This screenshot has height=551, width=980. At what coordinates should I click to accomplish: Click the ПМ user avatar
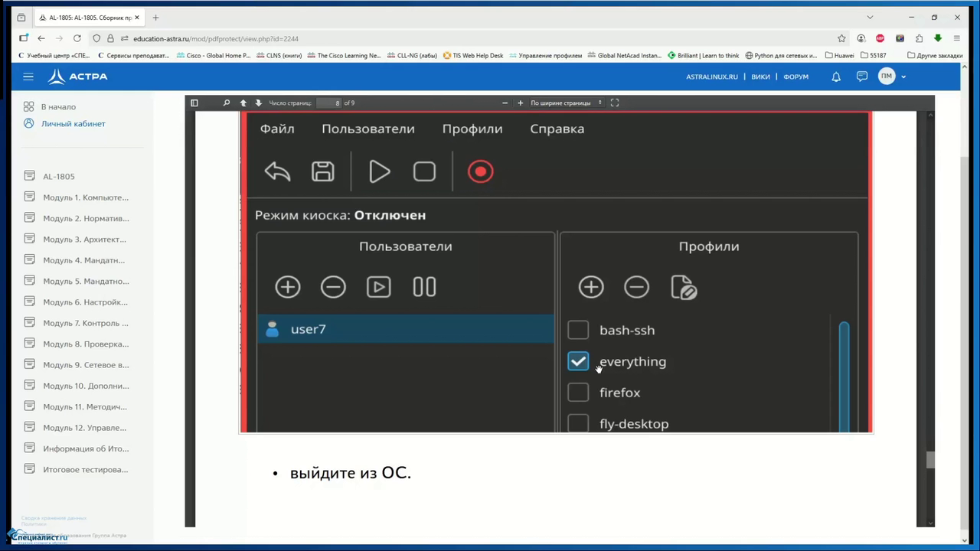pyautogui.click(x=887, y=77)
